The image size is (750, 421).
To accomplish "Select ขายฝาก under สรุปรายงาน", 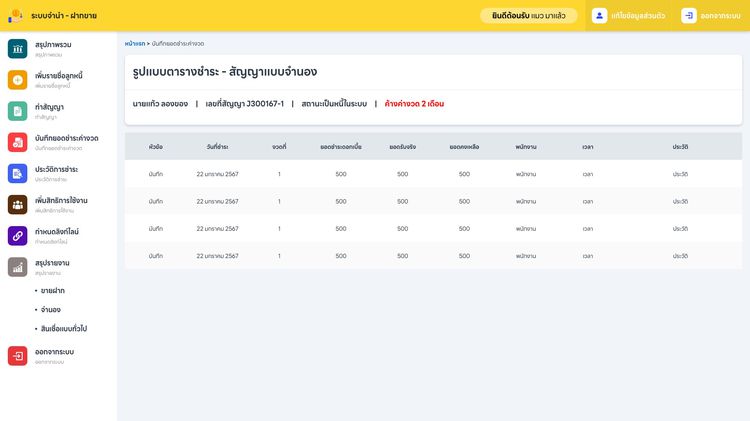I will (x=52, y=290).
